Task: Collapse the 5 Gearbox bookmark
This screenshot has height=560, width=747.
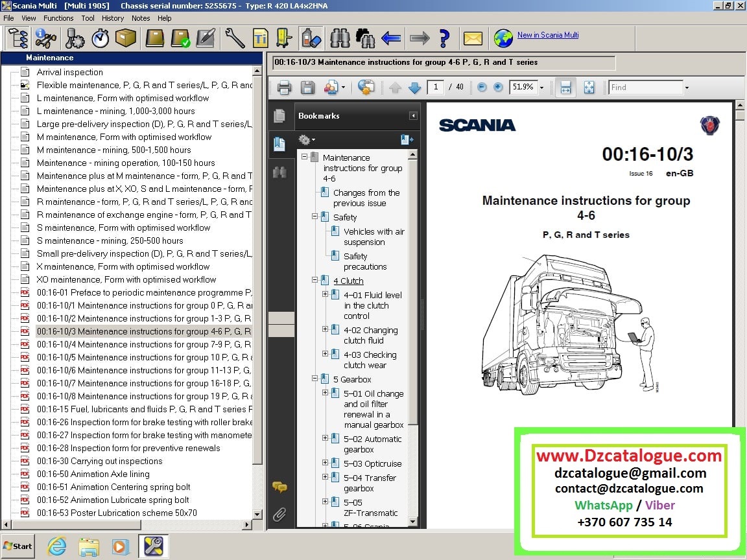Action: coord(314,379)
